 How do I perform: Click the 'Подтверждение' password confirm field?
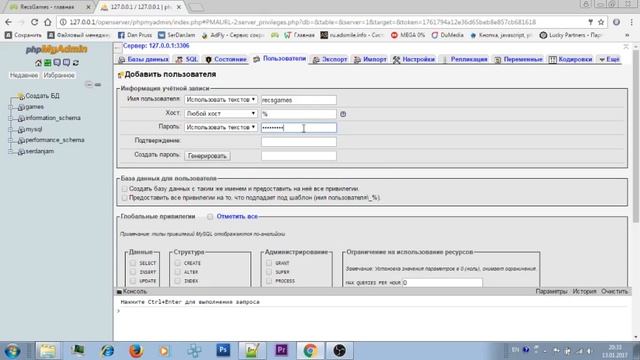coord(299,142)
